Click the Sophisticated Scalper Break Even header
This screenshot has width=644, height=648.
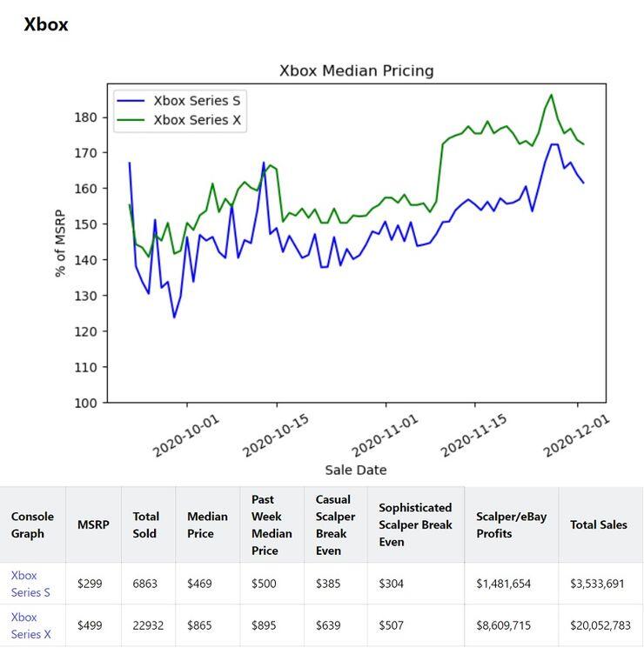click(415, 524)
